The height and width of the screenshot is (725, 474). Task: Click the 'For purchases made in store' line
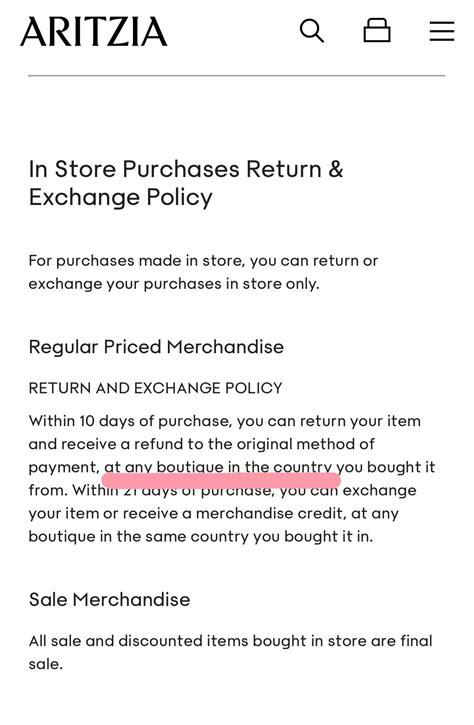203,261
